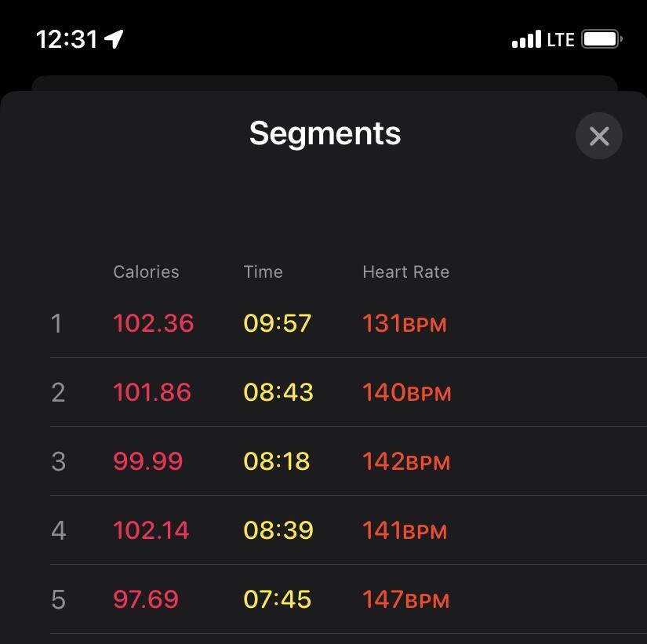This screenshot has height=644, width=647.
Task: Tap the 12:31 clock
Action: (67, 40)
